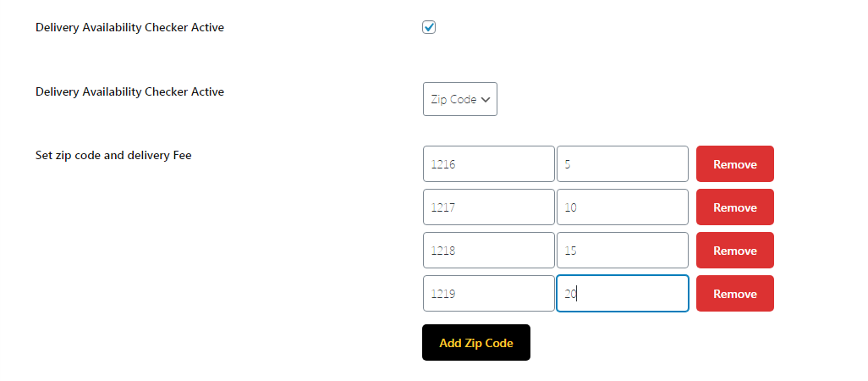868x381 pixels.
Task: Remove the 1217 zip code row
Action: 734,207
